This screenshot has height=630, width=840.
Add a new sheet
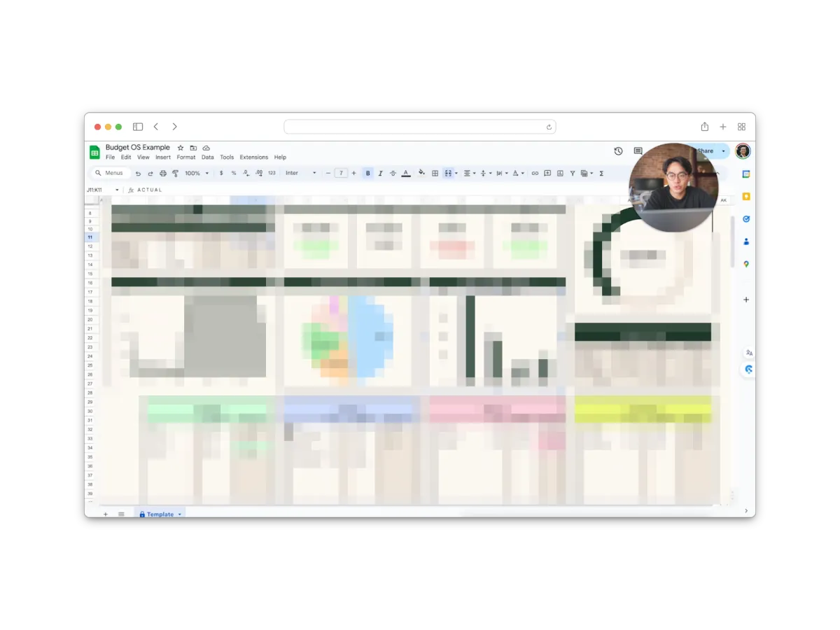[x=106, y=514]
